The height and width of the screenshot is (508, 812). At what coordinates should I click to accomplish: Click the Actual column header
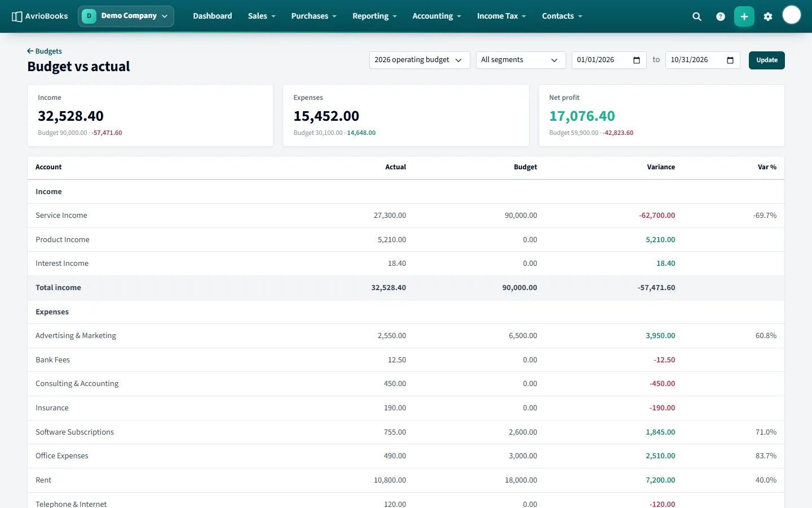(x=396, y=167)
